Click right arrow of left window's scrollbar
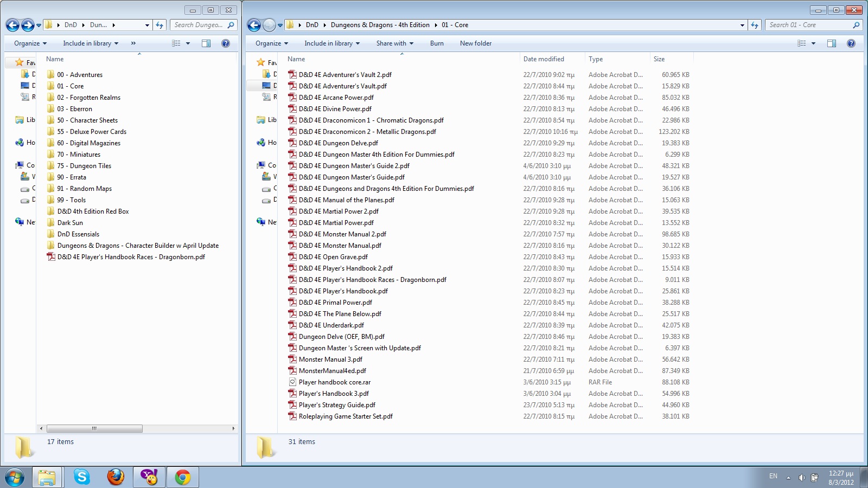Image resolution: width=868 pixels, height=488 pixels. [x=233, y=428]
